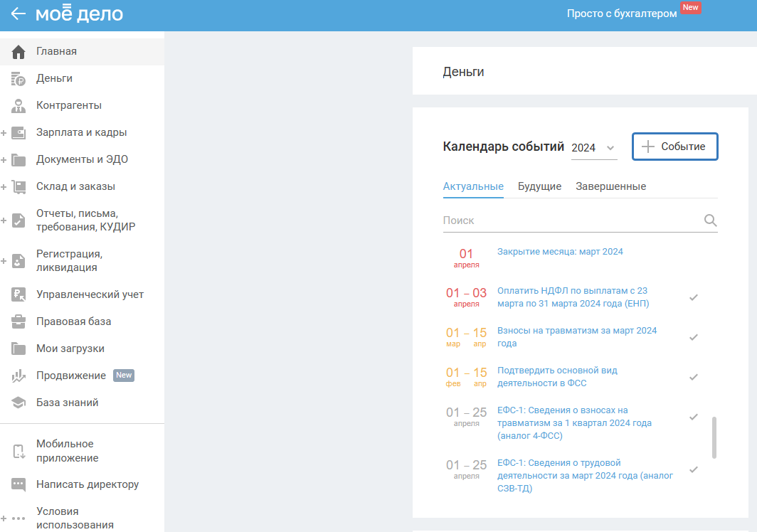Open the Главная home icon
Image resolution: width=757 pixels, height=532 pixels.
19,51
